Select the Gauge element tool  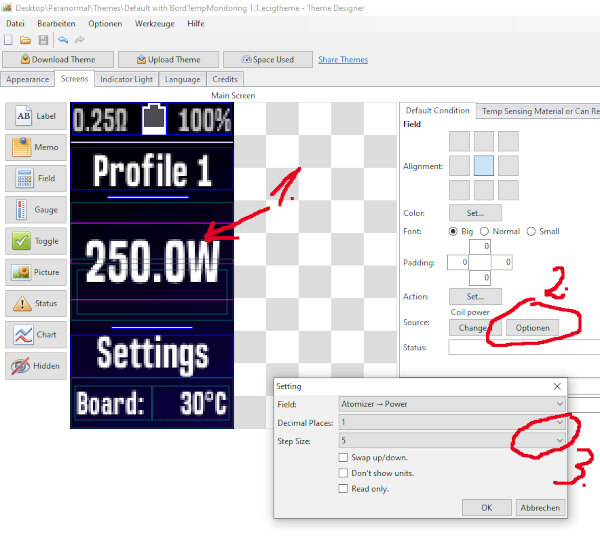click(x=36, y=209)
